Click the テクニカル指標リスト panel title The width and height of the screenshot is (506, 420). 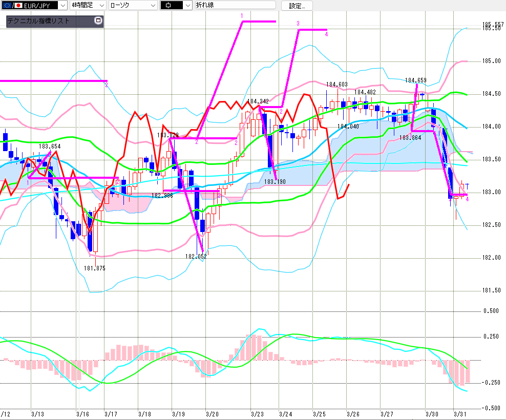38,22
